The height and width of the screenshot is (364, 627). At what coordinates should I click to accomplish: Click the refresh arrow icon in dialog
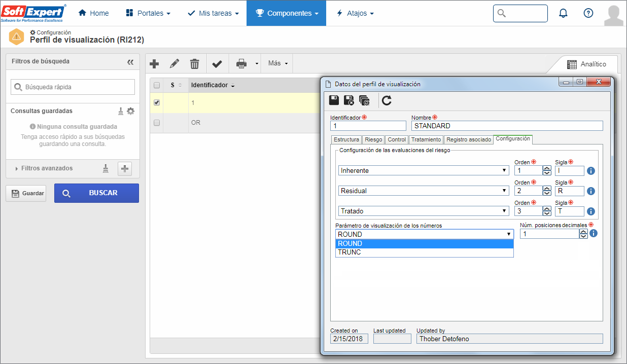click(387, 100)
